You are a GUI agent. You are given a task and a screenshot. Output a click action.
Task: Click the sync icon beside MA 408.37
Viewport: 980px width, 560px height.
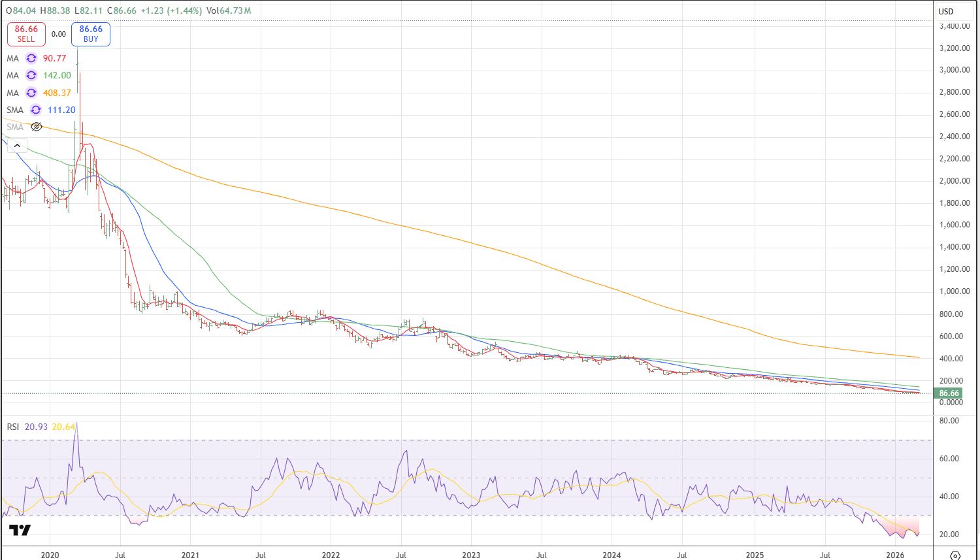31,93
